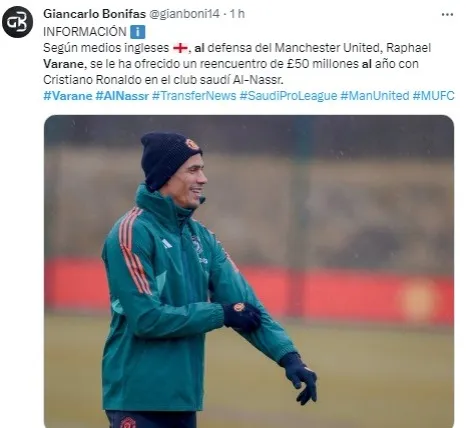Click the England flag emoji in the tweet
This screenshot has height=428, width=466.
click(x=180, y=48)
